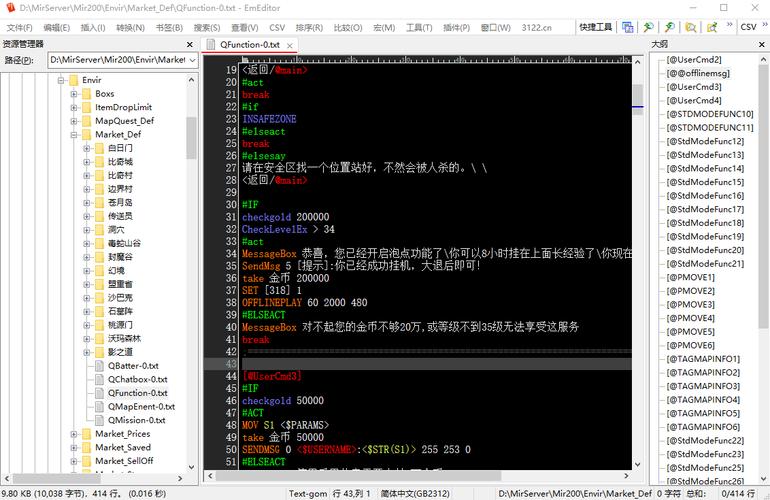
Task: Click the editor scroll-down arrow
Action: 637,465
